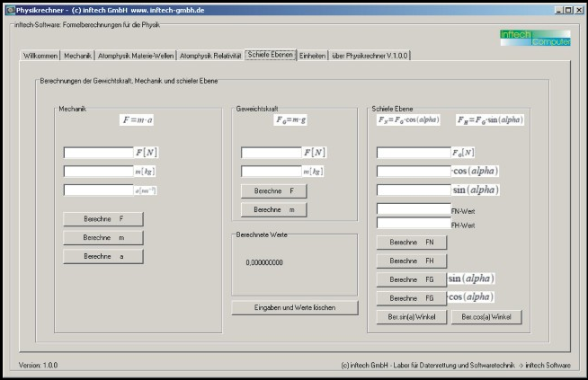Click the inftech Computer logo
Image resolution: width=588 pixels, height=380 pixels.
[536, 37]
